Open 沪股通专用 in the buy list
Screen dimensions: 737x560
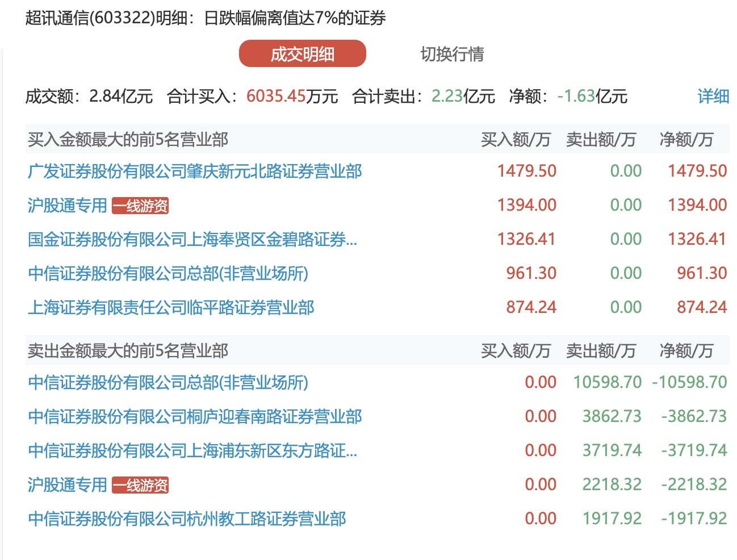[x=68, y=205]
